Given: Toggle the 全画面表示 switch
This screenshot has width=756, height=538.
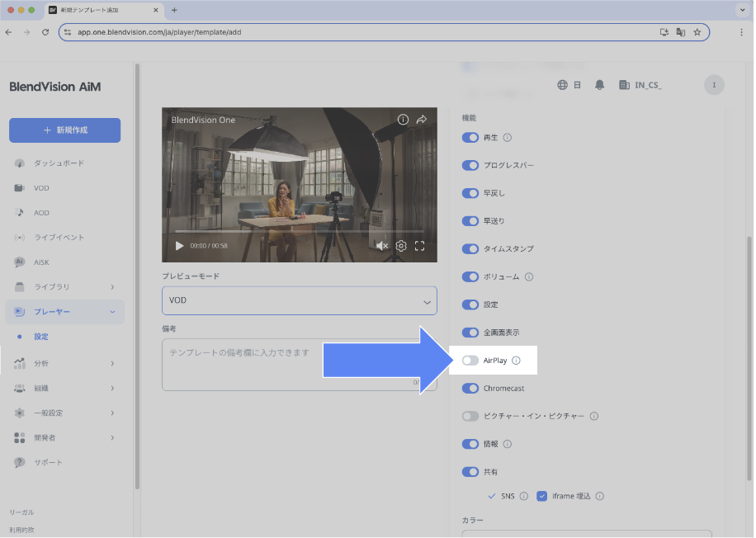Looking at the screenshot, I should point(470,333).
